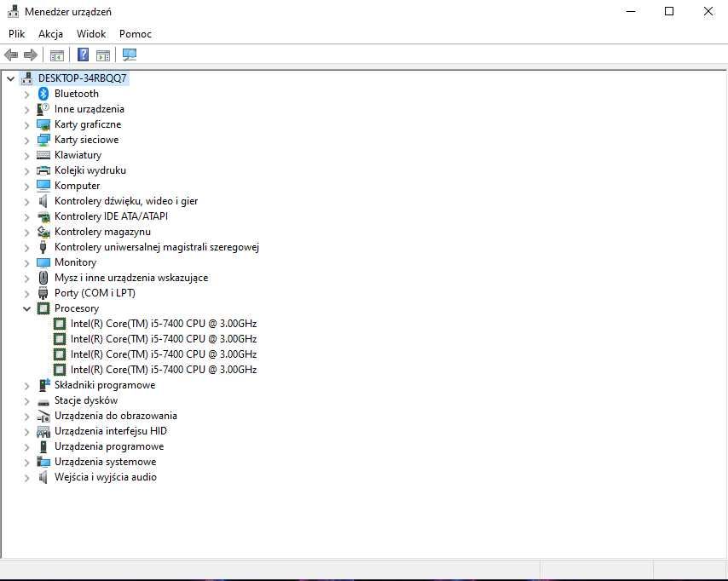Open the Plik menu

click(17, 34)
